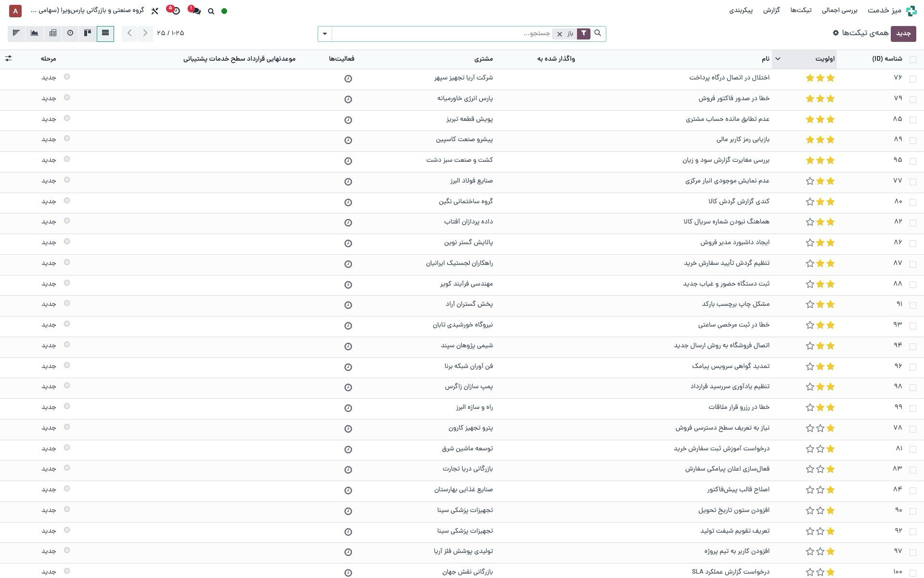The image size is (924, 578).
Task: Open the گزارش menu
Action: (771, 10)
